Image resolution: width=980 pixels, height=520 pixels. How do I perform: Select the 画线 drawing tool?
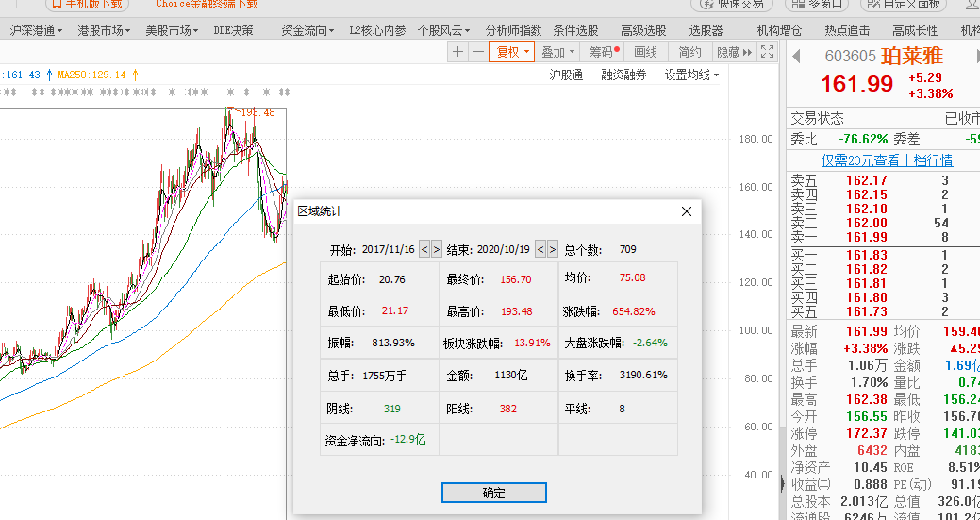[645, 53]
